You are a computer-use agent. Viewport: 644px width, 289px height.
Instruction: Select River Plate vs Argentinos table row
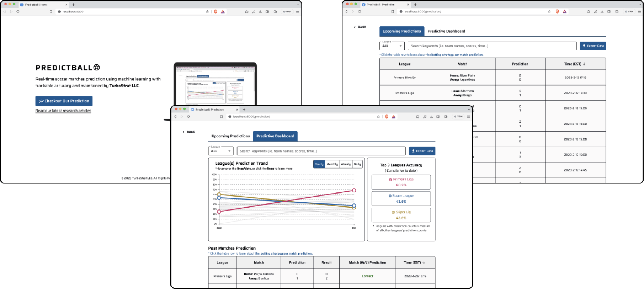[x=492, y=77]
